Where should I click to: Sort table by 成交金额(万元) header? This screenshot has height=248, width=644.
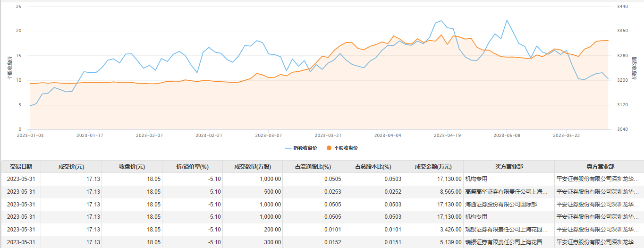click(433, 167)
